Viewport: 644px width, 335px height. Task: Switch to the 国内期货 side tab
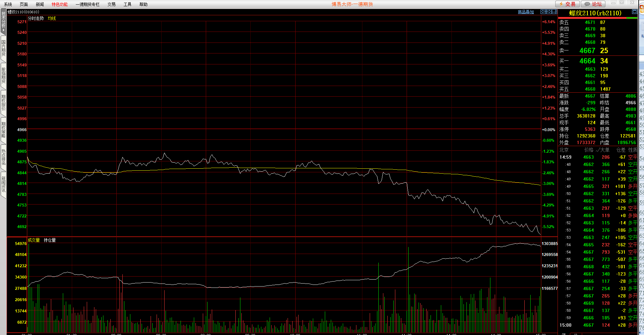3,48
